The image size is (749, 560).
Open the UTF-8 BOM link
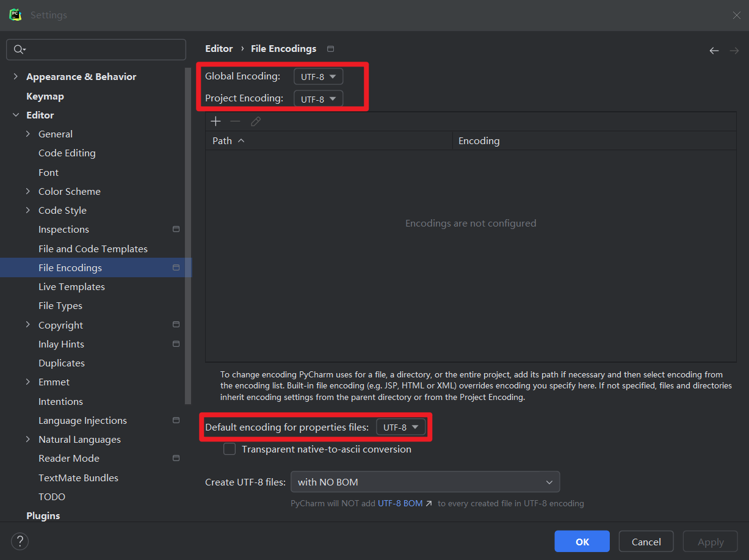[400, 504]
